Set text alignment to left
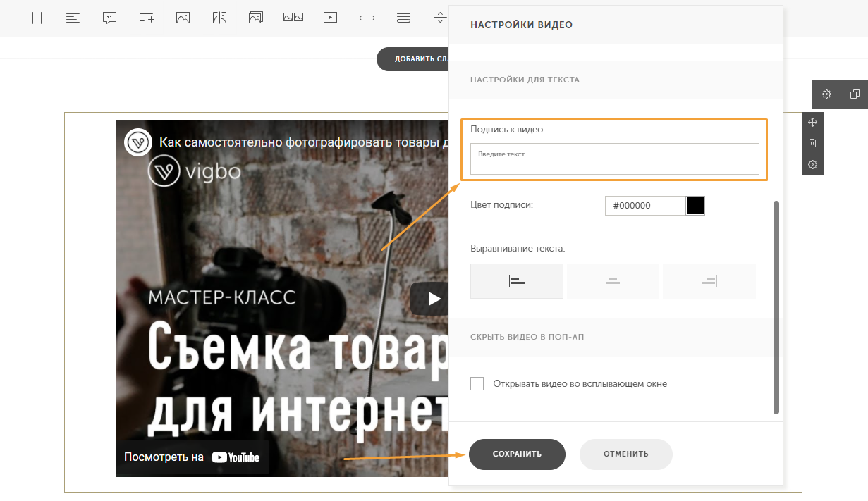Image resolution: width=868 pixels, height=501 pixels. point(517,281)
